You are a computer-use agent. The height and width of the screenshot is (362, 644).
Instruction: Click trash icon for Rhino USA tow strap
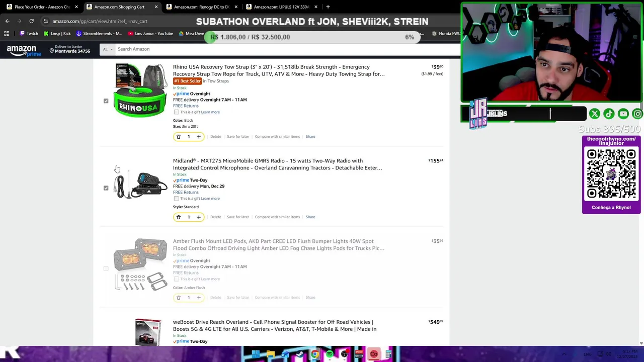[178, 137]
